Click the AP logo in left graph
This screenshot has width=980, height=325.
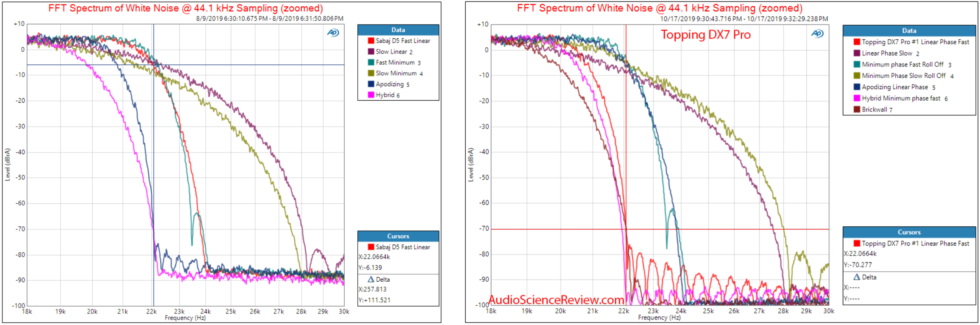[333, 33]
